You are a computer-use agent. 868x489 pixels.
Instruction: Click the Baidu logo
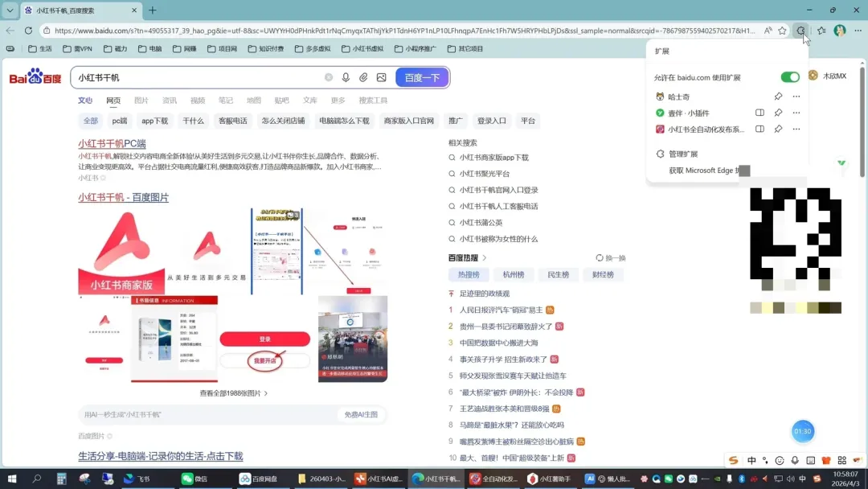tap(35, 77)
